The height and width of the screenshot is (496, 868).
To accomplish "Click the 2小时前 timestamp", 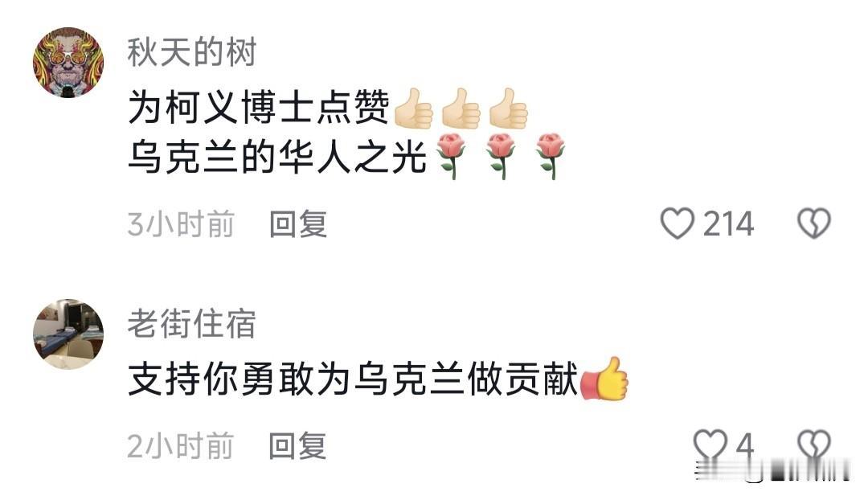I will [181, 446].
